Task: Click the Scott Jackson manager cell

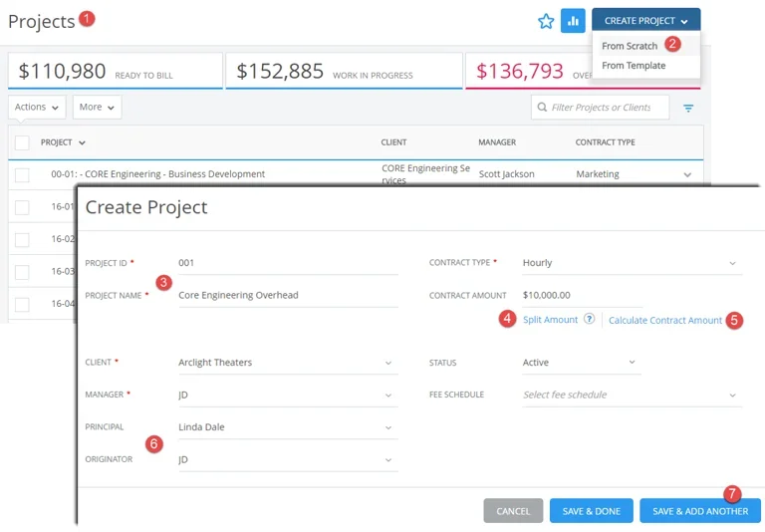Action: [506, 174]
